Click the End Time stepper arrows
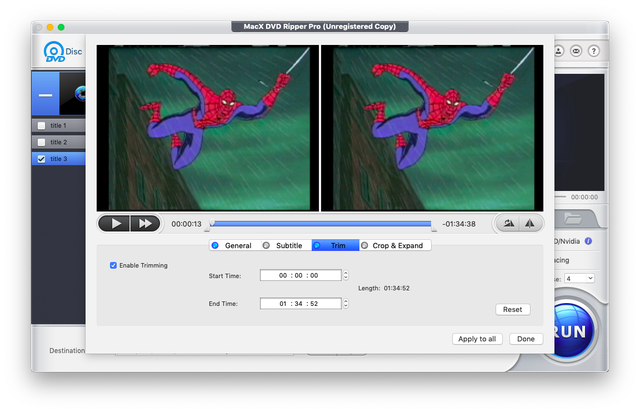640x413 pixels. point(346,303)
